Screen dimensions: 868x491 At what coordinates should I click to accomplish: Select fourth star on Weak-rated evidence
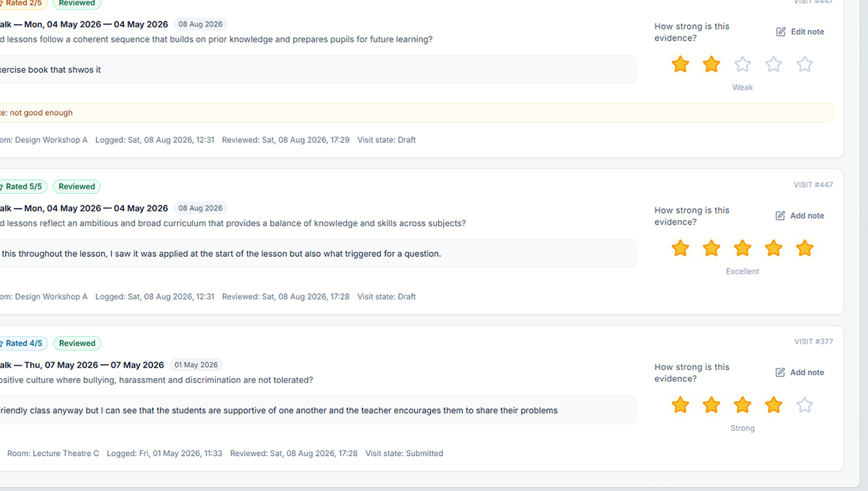pyautogui.click(x=773, y=64)
